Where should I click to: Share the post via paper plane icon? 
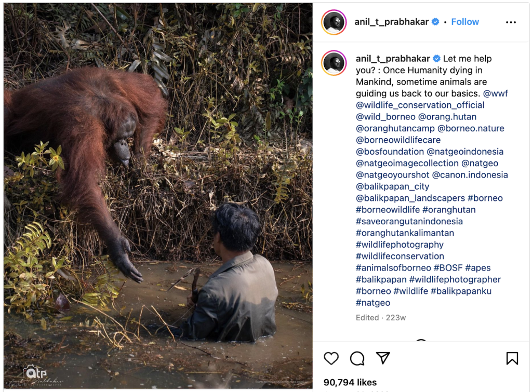tap(383, 358)
